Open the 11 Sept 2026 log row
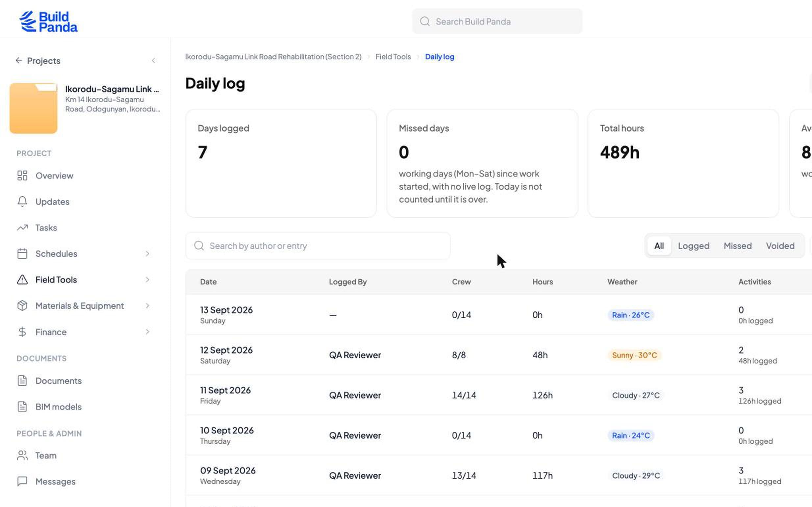 click(498, 395)
